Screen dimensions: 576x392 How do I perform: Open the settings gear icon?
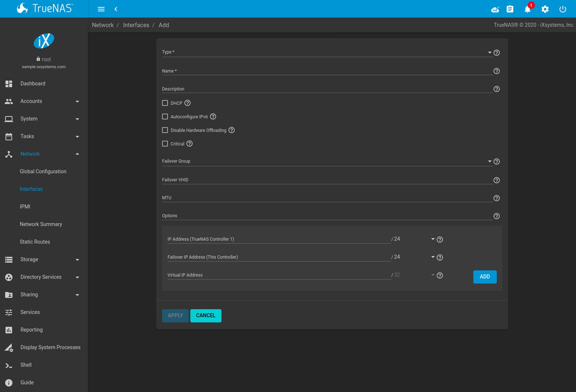pyautogui.click(x=545, y=9)
